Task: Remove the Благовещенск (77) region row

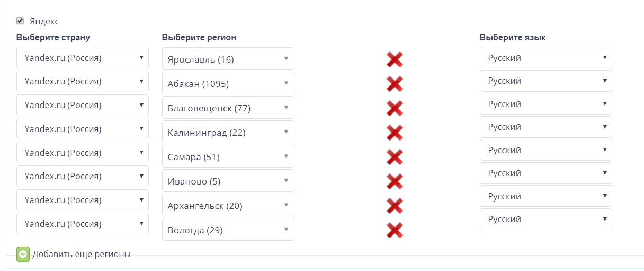Action: point(395,108)
